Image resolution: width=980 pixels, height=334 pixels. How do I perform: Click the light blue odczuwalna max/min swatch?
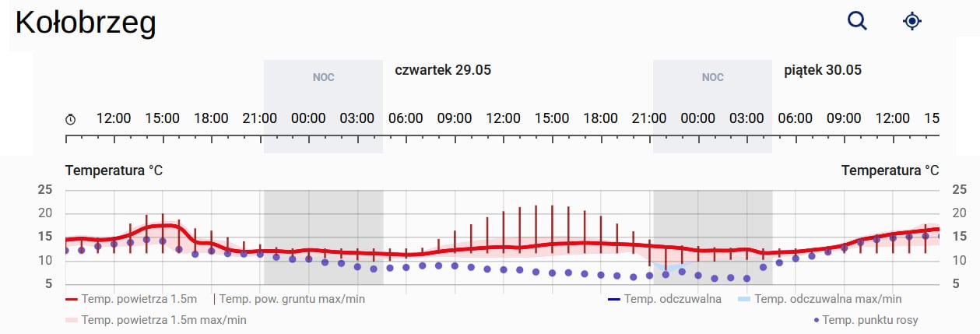pos(743,299)
